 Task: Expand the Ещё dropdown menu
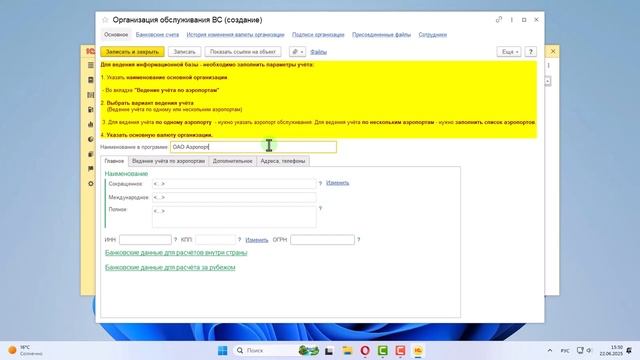[509, 52]
